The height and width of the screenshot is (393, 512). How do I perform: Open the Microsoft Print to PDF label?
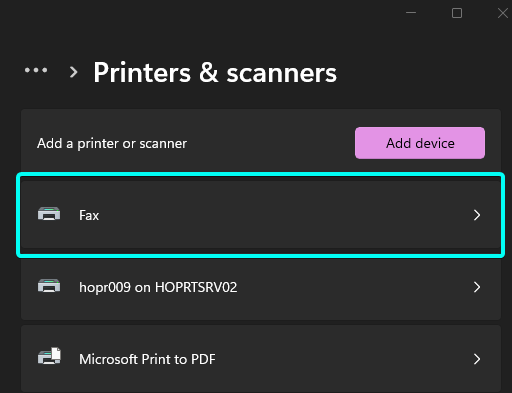tap(147, 359)
